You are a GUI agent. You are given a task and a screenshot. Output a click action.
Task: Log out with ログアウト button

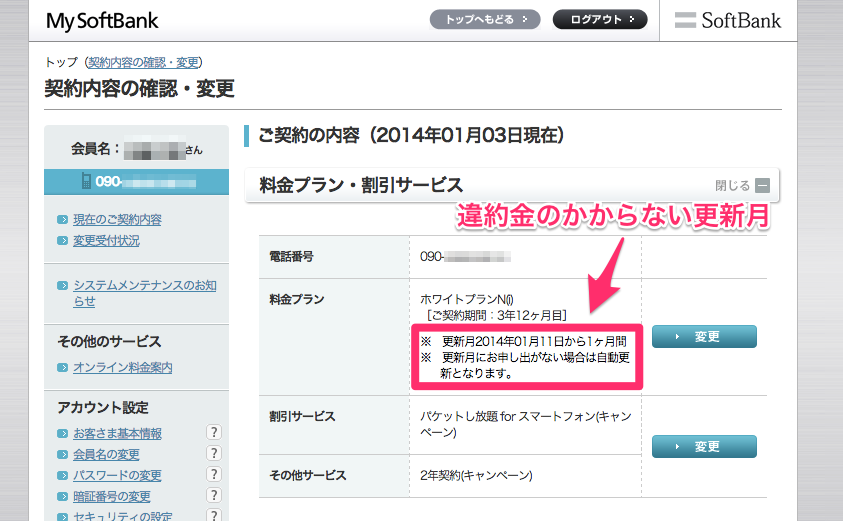coord(600,19)
